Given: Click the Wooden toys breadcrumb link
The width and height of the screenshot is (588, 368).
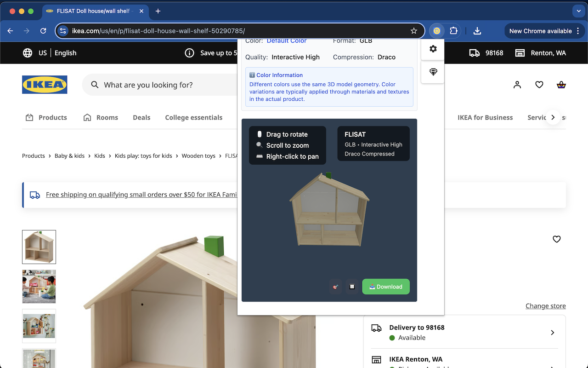Looking at the screenshot, I should pos(198,155).
